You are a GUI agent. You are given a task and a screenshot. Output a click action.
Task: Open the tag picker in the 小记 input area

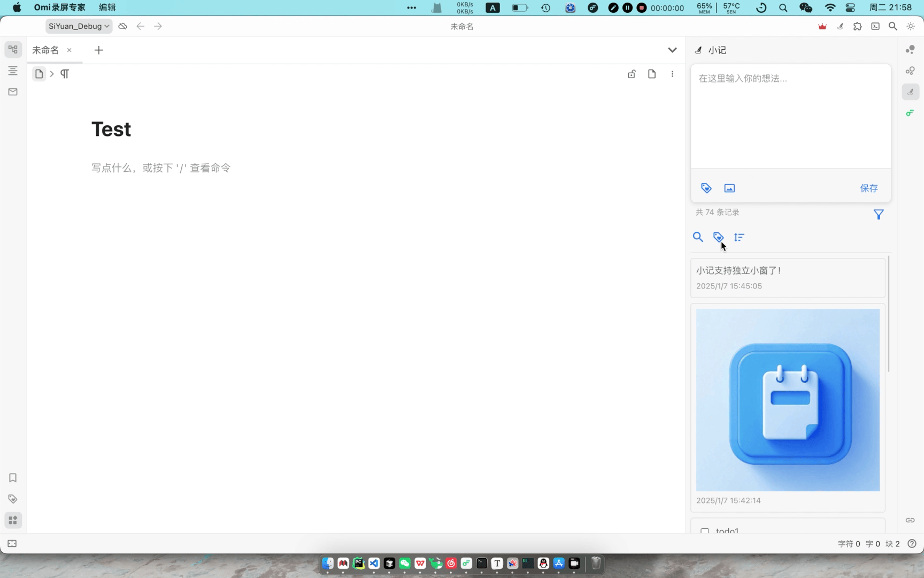(706, 188)
